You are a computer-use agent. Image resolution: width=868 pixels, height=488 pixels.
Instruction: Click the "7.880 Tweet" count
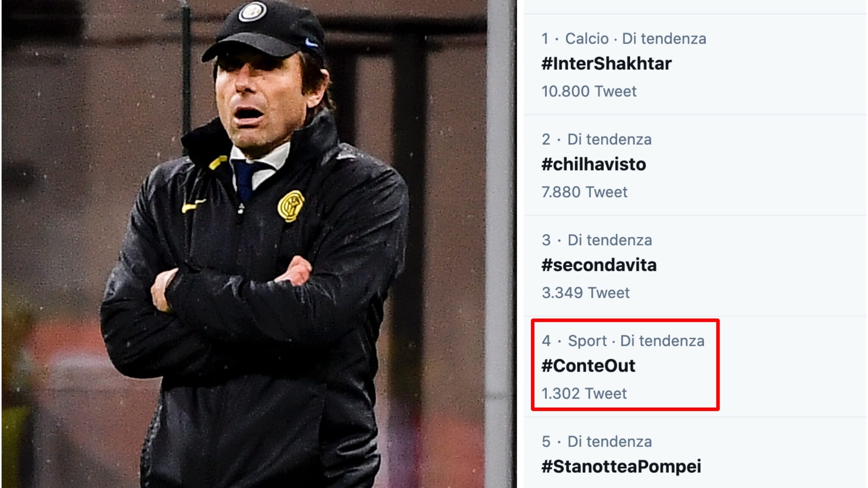[584, 192]
